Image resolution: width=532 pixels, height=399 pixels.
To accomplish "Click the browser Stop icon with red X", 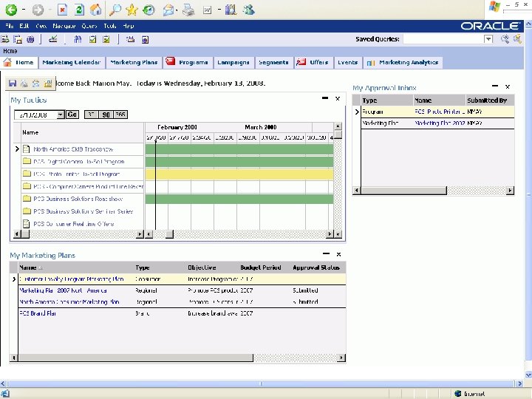I will tap(62, 10).
